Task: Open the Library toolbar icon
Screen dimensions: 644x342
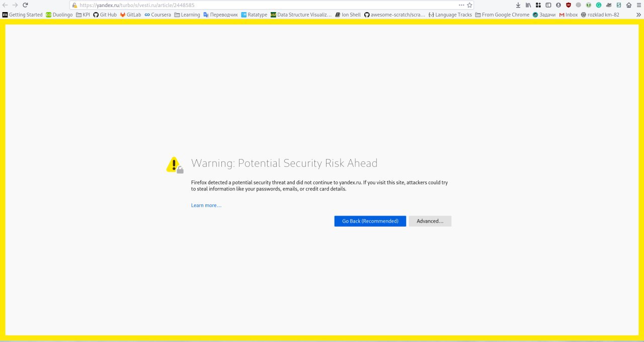Action: click(x=528, y=5)
